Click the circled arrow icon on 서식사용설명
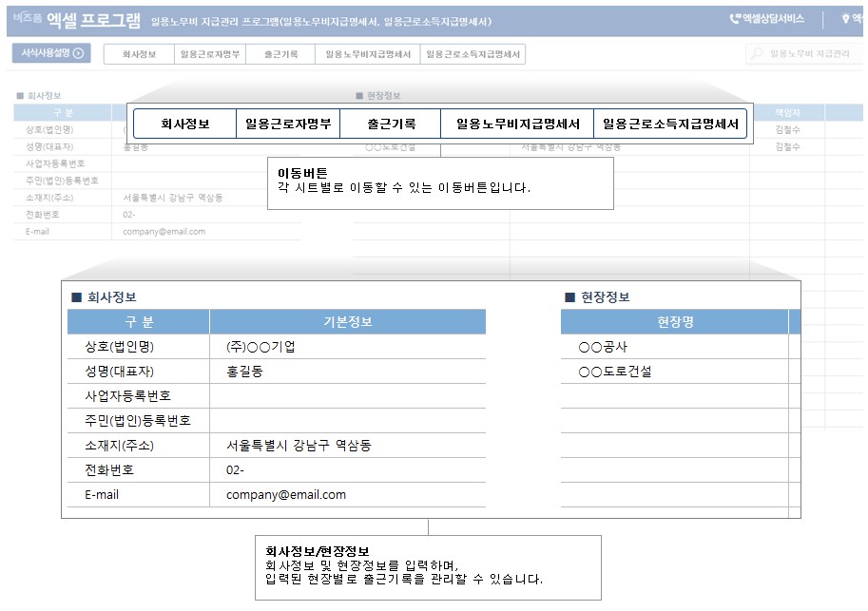The width and height of the screenshot is (868, 611). click(x=79, y=53)
